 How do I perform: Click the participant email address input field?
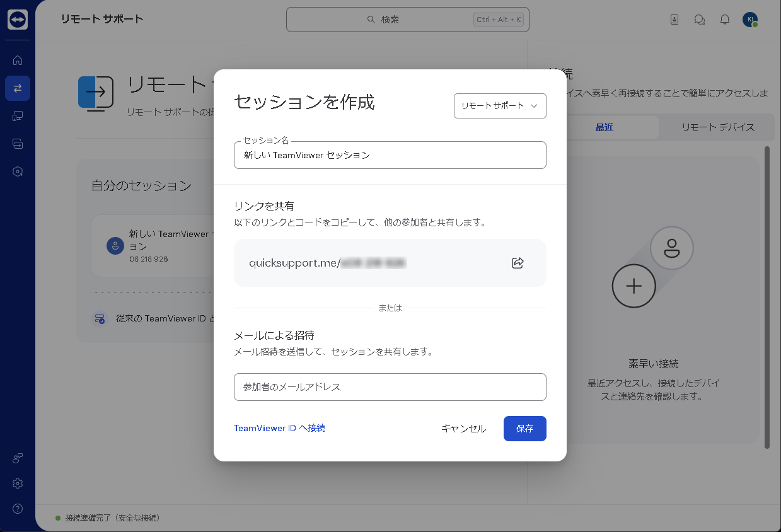(390, 387)
